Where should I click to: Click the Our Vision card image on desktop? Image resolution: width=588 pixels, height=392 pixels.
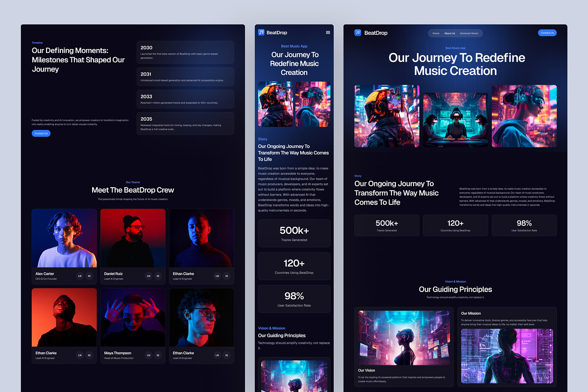(404, 338)
